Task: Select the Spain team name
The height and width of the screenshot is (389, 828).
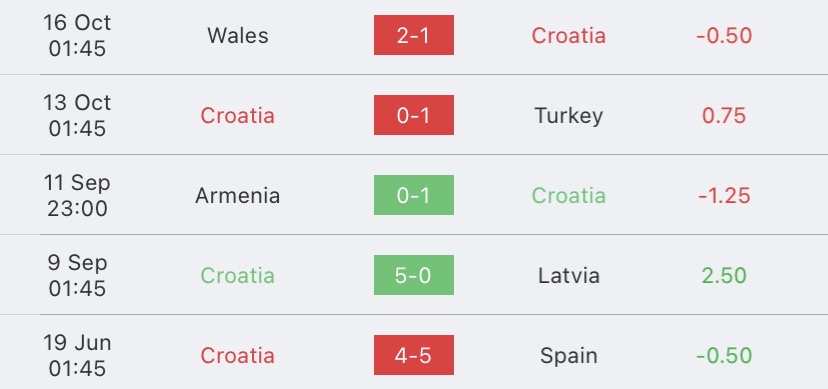Action: (x=568, y=356)
